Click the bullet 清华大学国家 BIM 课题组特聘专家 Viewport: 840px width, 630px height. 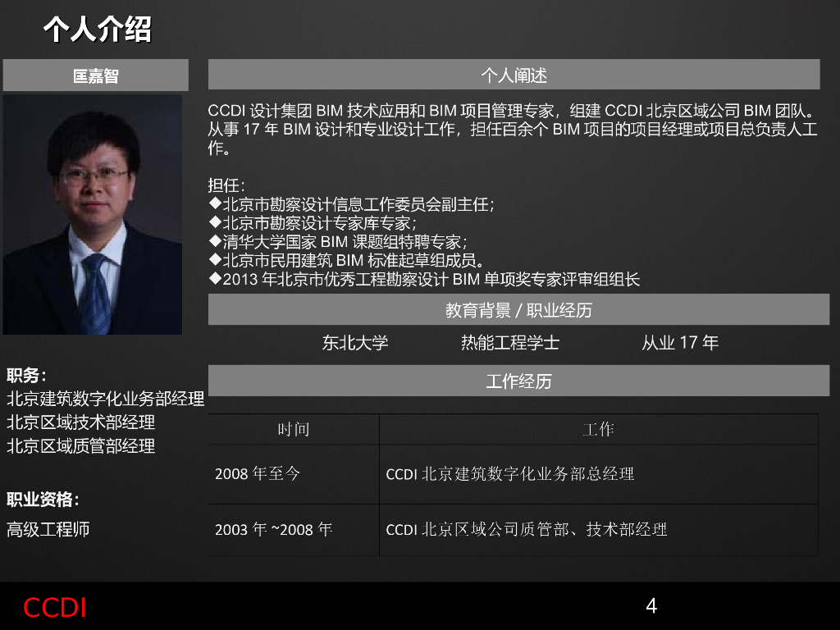pos(338,242)
